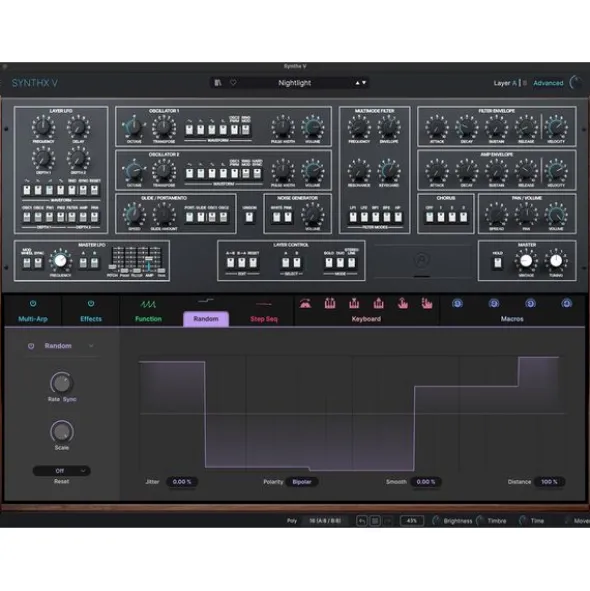Select the fourth pink Keyboard modulation icon

pos(379,303)
